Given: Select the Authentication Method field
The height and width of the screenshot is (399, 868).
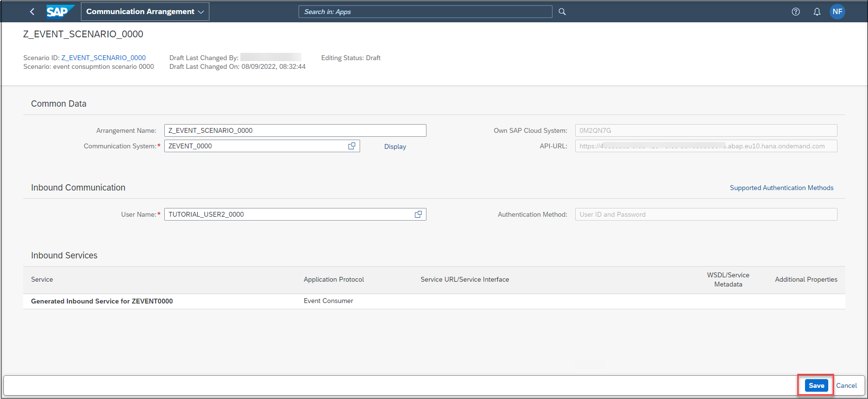Looking at the screenshot, I should (706, 214).
